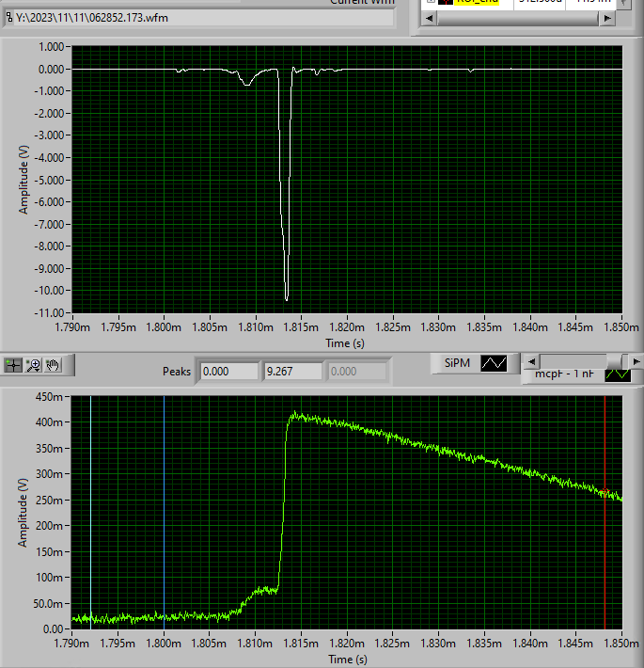This screenshot has width=644, height=668.
Task: Click the Peaks label
Action: [177, 372]
